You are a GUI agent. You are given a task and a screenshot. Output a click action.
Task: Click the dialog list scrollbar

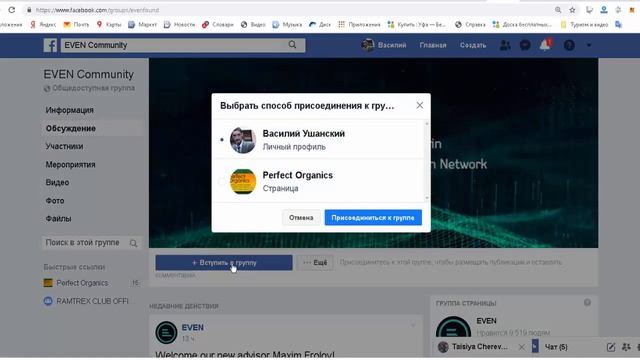(x=427, y=160)
